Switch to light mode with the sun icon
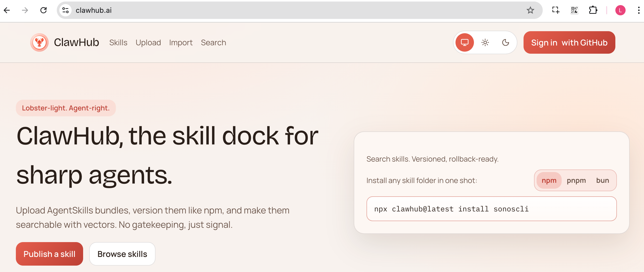This screenshot has height=272, width=644. pos(485,42)
